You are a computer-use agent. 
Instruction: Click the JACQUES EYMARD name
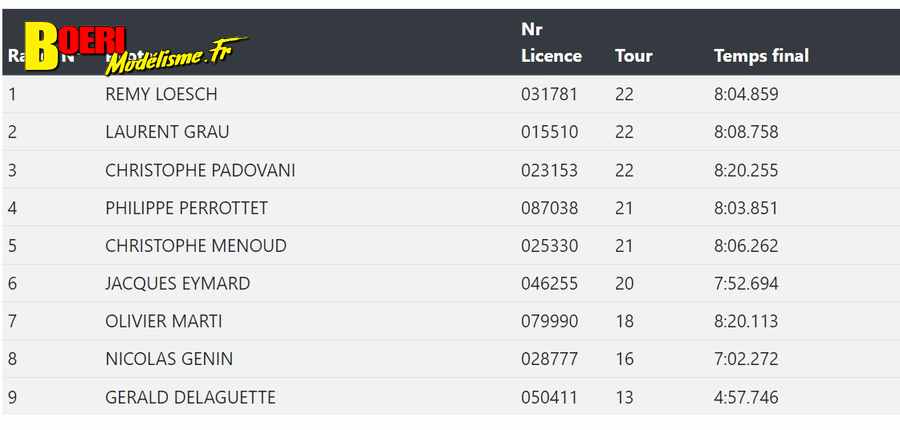[177, 284]
